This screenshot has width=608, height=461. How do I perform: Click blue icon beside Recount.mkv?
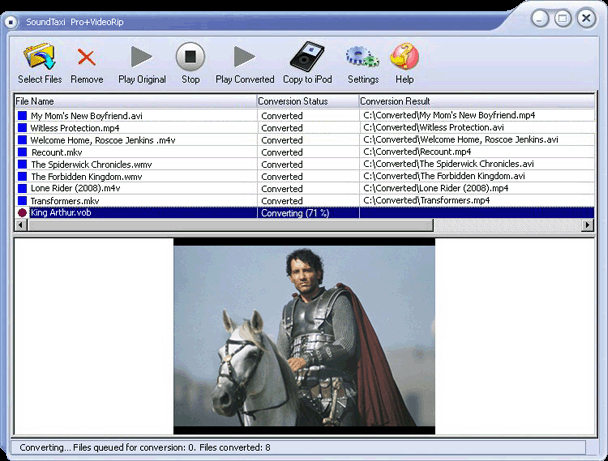22,152
